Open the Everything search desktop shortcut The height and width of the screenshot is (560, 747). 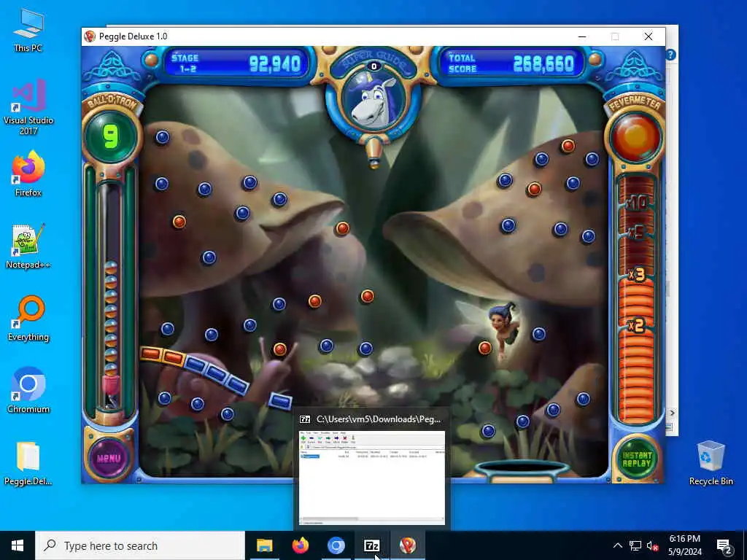(28, 318)
